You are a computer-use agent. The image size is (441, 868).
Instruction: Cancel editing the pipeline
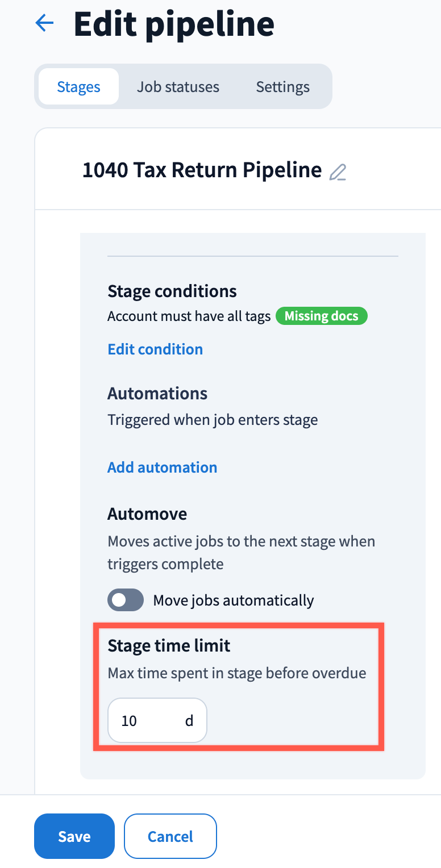170,836
